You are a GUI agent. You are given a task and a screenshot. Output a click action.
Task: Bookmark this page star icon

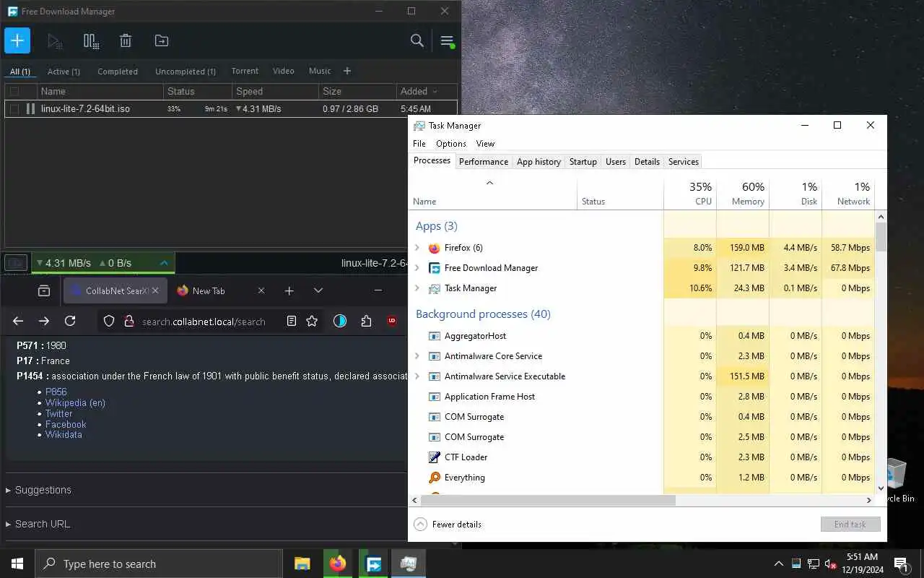pos(312,322)
